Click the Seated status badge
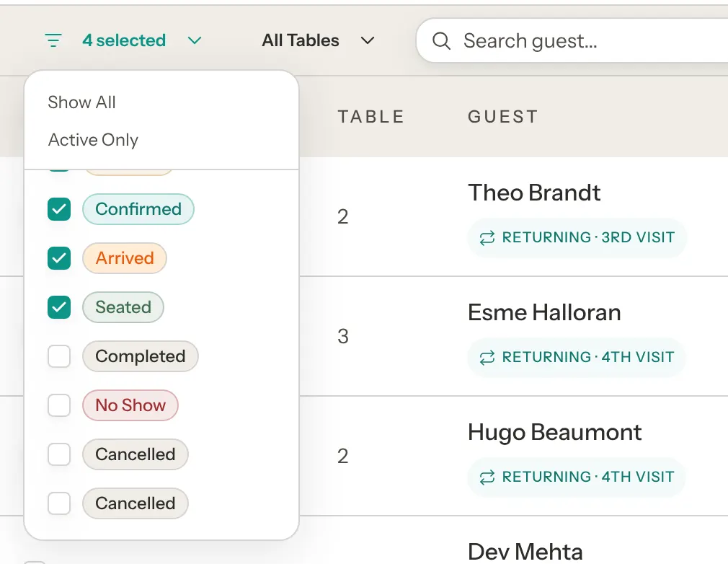The width and height of the screenshot is (728, 564). [x=123, y=307]
